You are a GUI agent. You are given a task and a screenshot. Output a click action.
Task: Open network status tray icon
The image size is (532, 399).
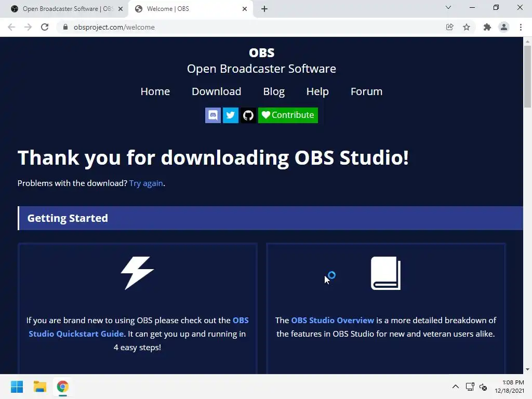coord(470,387)
